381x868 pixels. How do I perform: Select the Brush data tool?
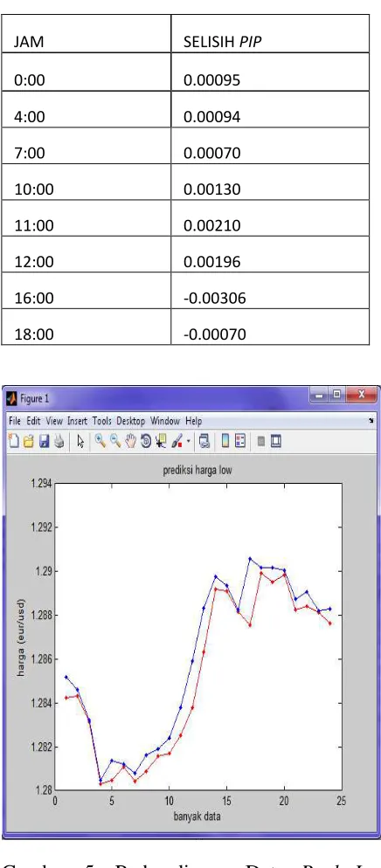click(177, 441)
